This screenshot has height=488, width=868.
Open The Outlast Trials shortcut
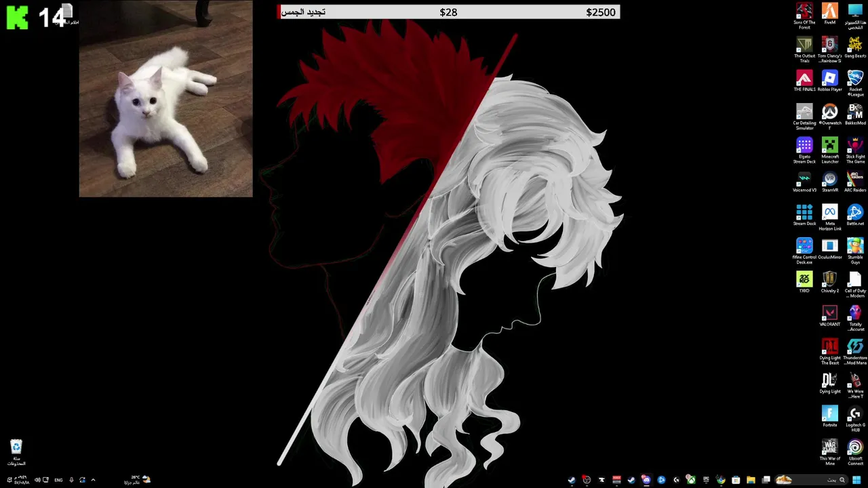[804, 50]
